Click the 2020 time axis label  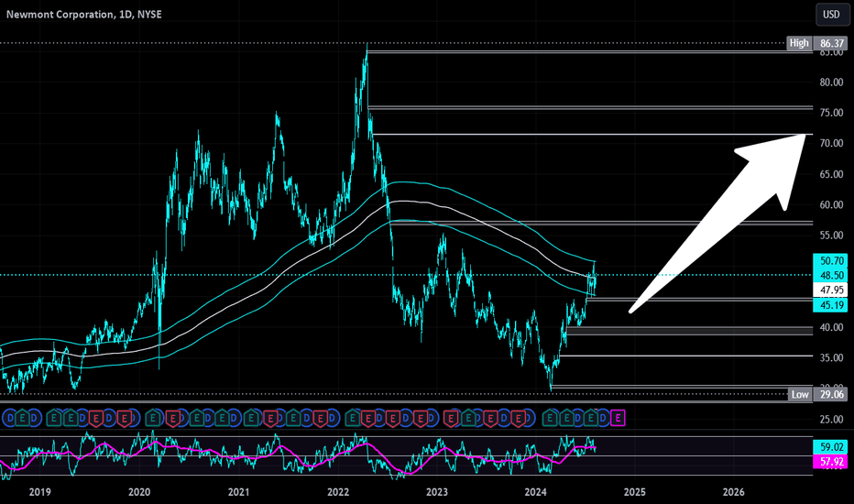click(x=139, y=493)
